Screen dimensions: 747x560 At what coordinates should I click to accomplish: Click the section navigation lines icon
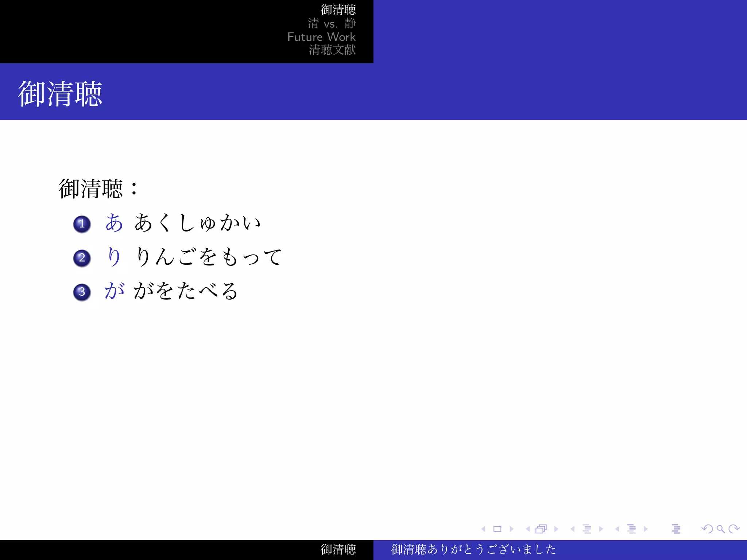point(631,529)
